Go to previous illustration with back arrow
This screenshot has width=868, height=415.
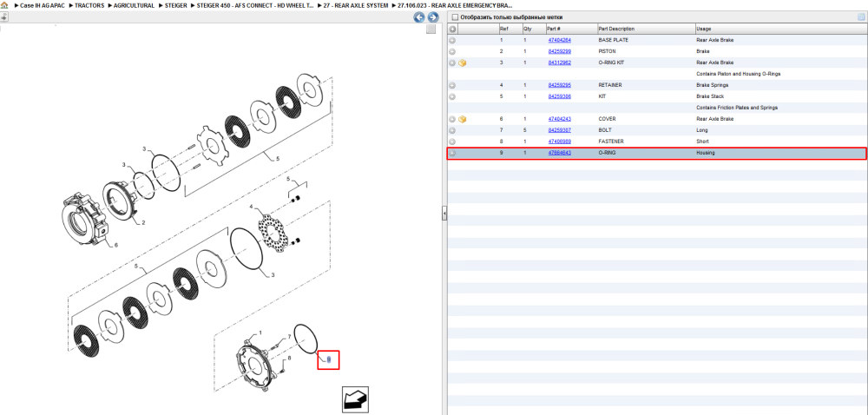(419, 17)
